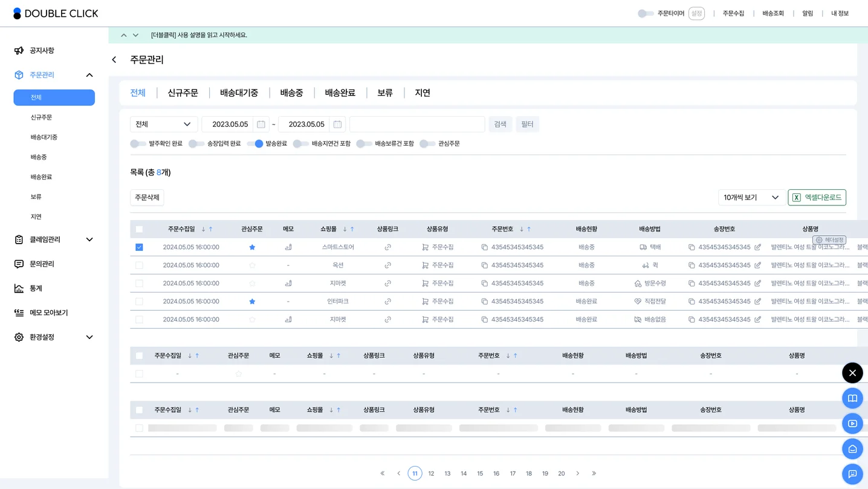868x489 pixels.
Task: Edit the tracking number in the 택배 row
Action: 757,247
